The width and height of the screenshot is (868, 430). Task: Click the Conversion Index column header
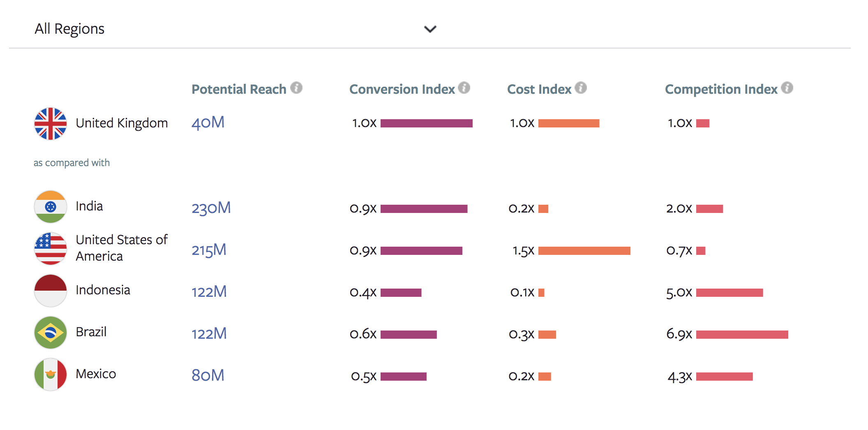coord(402,89)
